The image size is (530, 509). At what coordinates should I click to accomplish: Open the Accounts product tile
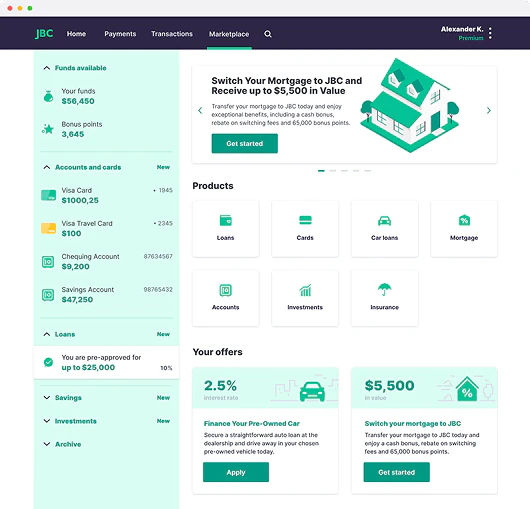225,298
